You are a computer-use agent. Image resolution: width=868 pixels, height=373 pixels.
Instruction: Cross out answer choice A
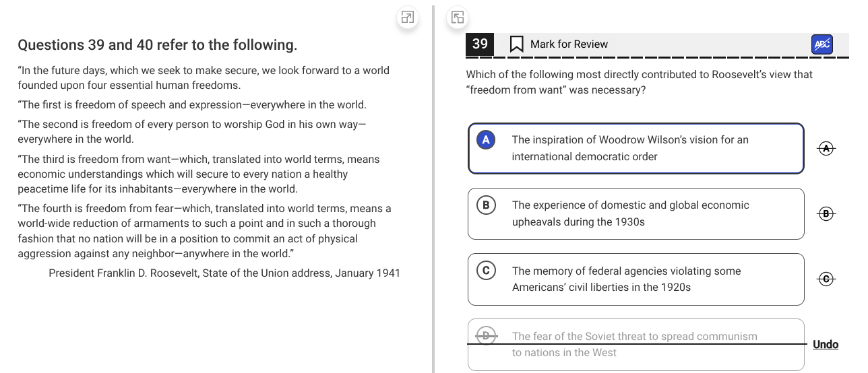tap(826, 148)
